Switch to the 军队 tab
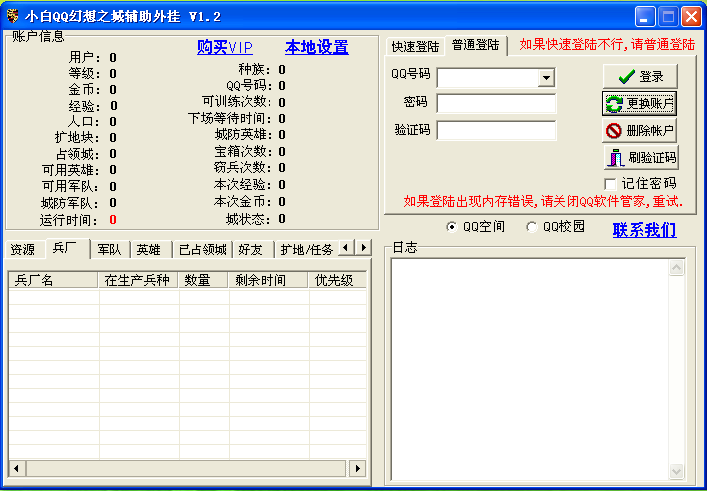 [110, 250]
